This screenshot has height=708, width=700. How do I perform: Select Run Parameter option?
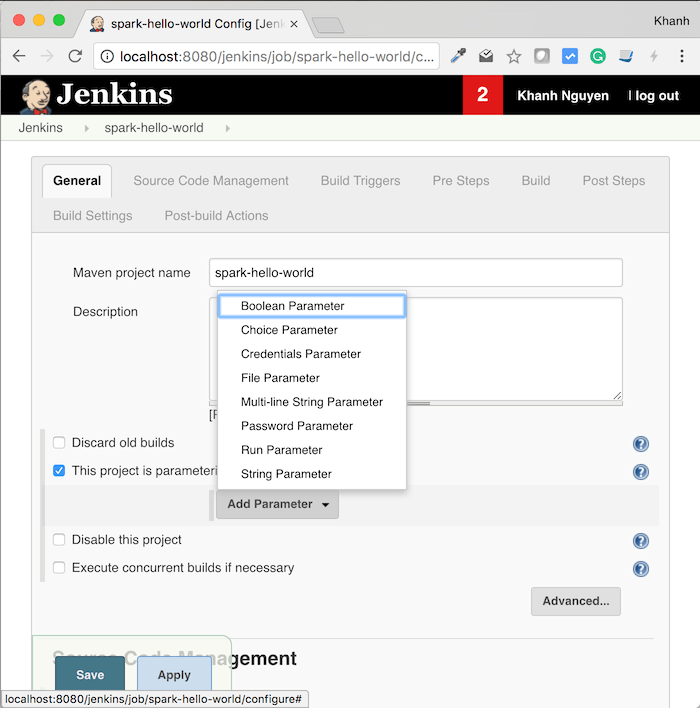point(312,450)
